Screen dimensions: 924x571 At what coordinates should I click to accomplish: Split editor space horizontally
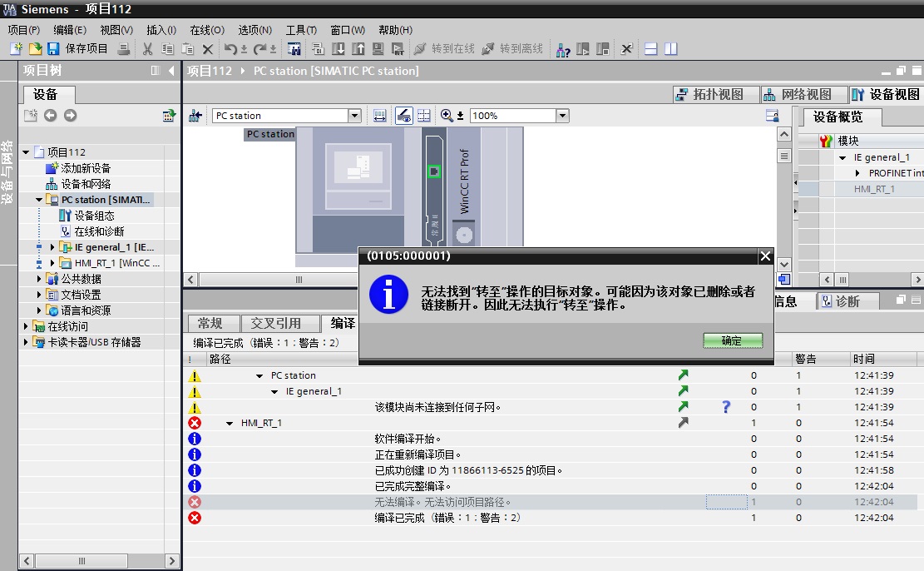click(x=650, y=49)
